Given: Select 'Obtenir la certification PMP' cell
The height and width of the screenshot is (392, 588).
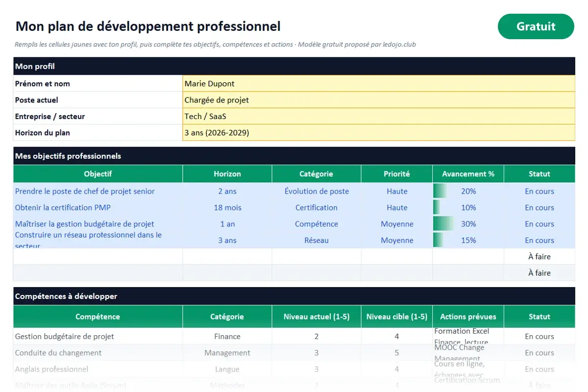Looking at the screenshot, I should click(98, 208).
